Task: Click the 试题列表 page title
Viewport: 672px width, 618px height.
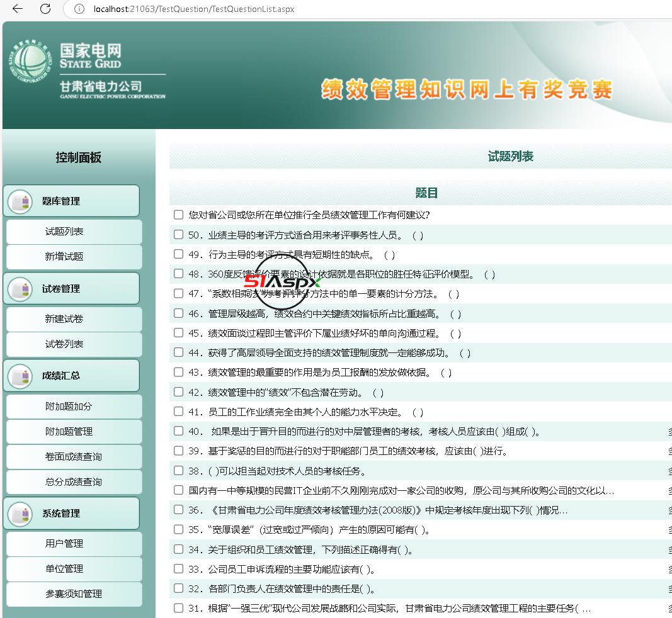Action: click(510, 156)
